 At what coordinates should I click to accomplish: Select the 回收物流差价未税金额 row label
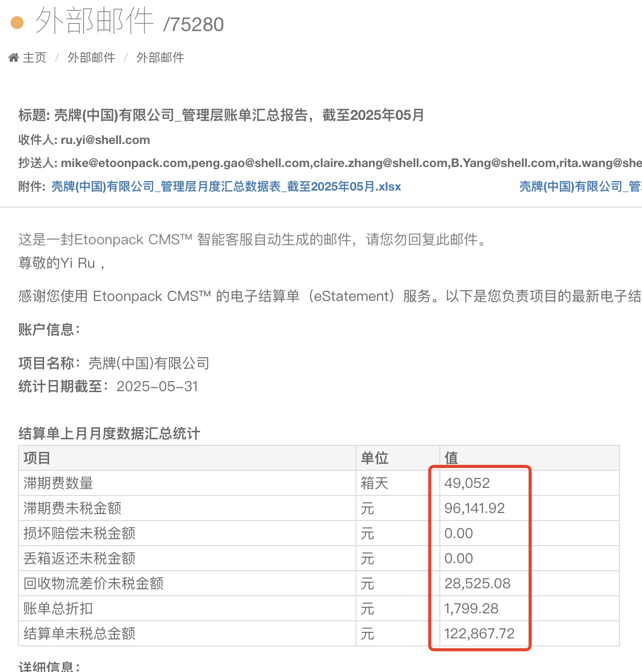[93, 584]
